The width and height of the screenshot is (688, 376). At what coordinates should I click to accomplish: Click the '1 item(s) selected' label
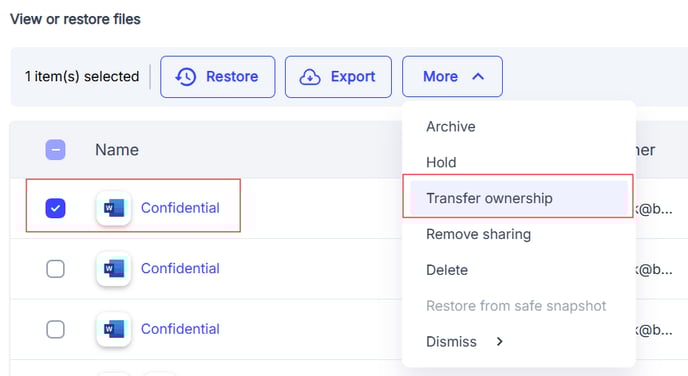82,77
